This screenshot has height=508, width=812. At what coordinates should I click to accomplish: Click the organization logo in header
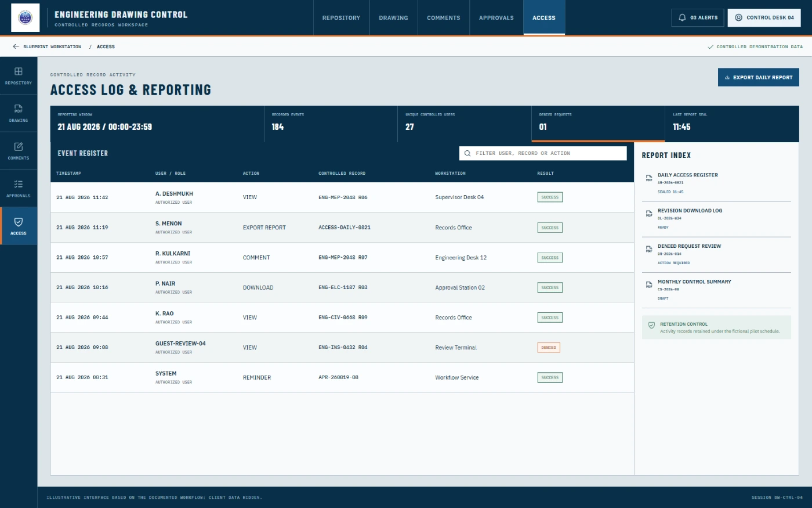pos(26,17)
